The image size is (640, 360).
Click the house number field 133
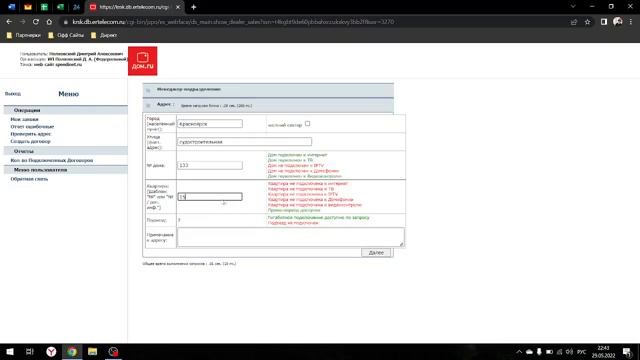pyautogui.click(x=210, y=165)
